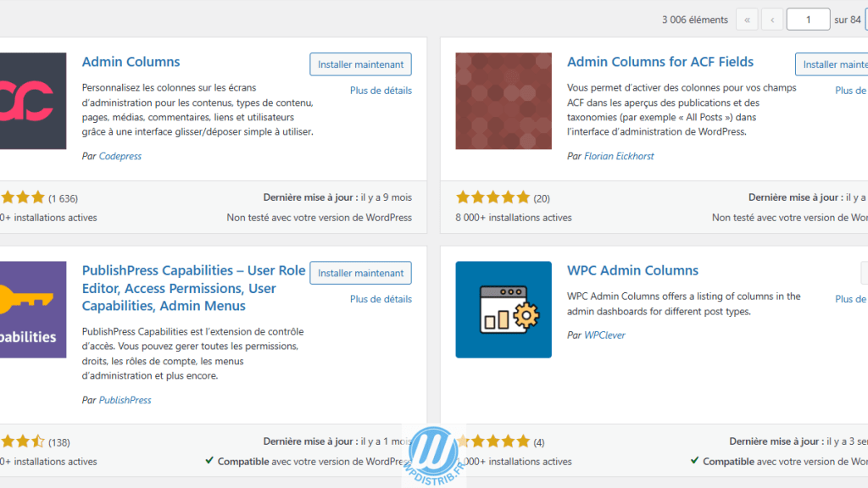Click the current page number field
868x488 pixels.
pos(808,19)
